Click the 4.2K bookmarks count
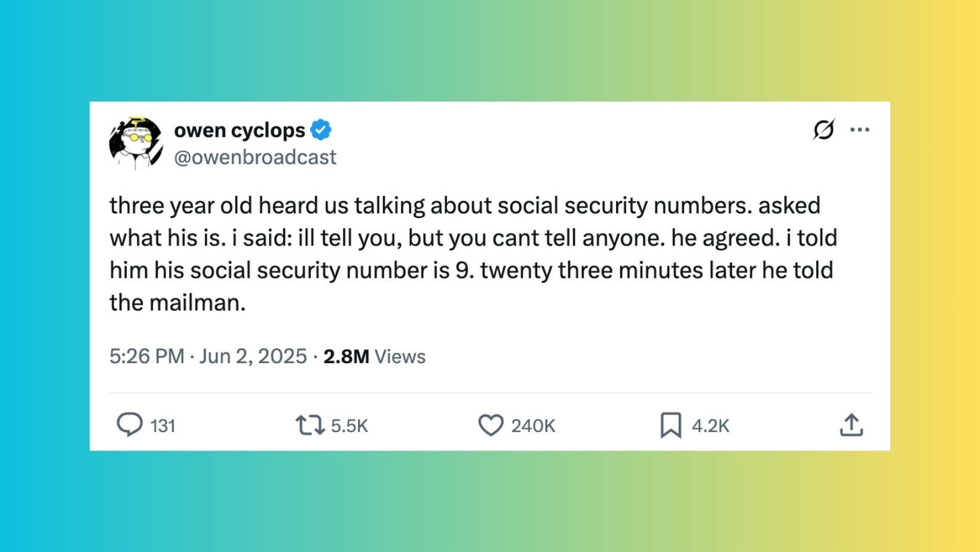Screen dimensions: 980x552 (x=710, y=426)
